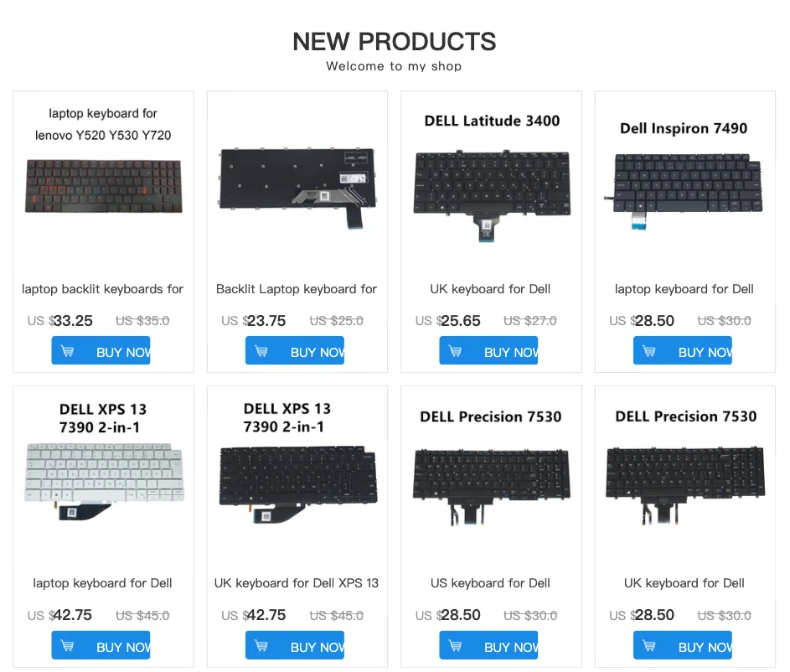
Task: Click cart icon for black XPS 13 UK keyboard
Action: click(x=261, y=646)
